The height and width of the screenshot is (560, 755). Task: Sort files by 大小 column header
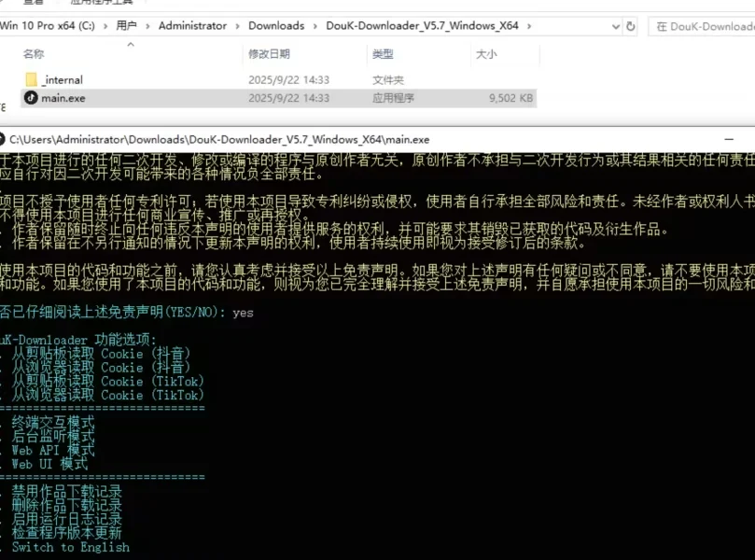pos(486,54)
